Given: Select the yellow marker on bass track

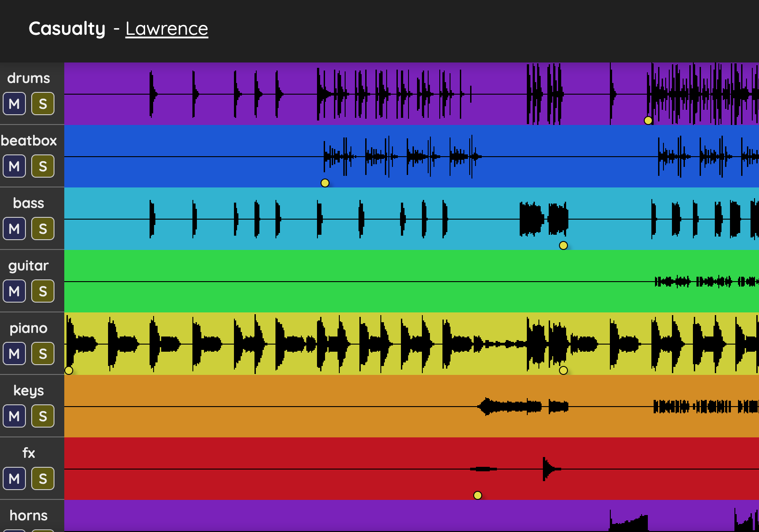Looking at the screenshot, I should pyautogui.click(x=563, y=245).
